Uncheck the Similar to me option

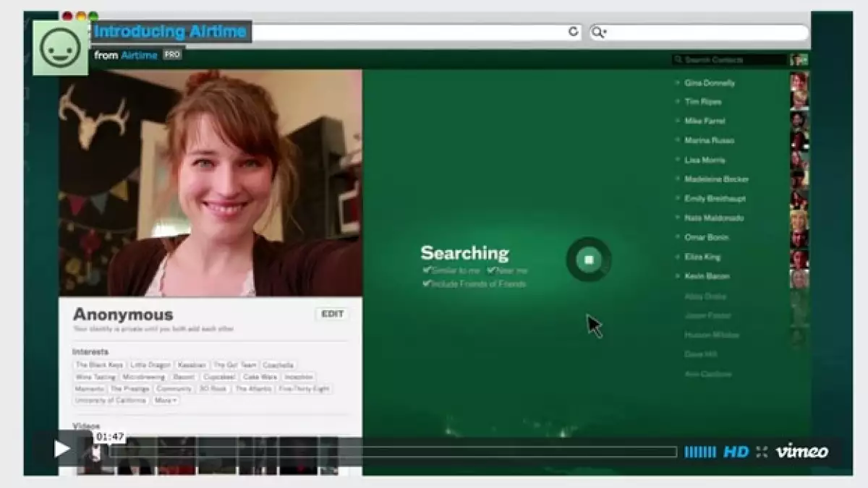tap(427, 270)
